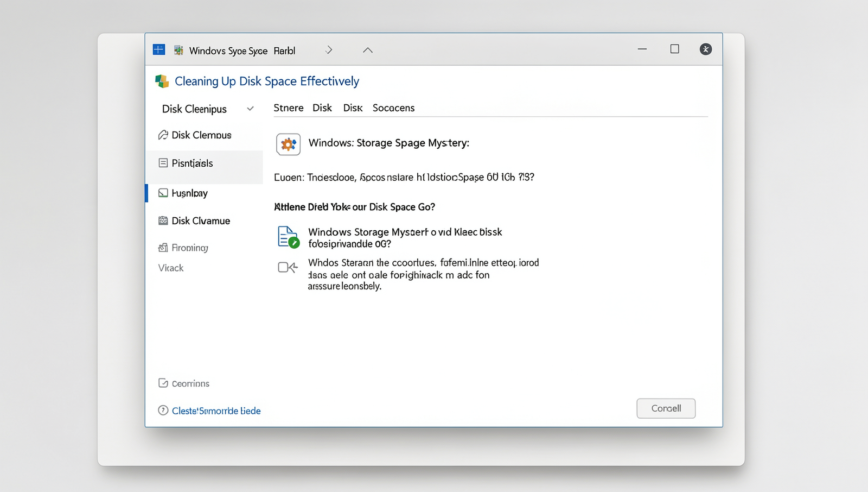Select the Disk Cleenipus sidebar header
The width and height of the screenshot is (868, 492).
(194, 109)
